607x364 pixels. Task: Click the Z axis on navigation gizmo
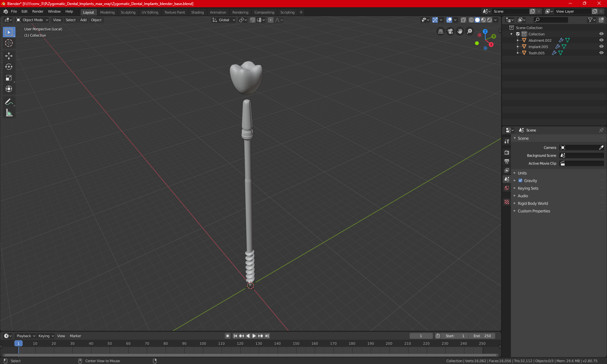pyautogui.click(x=485, y=32)
